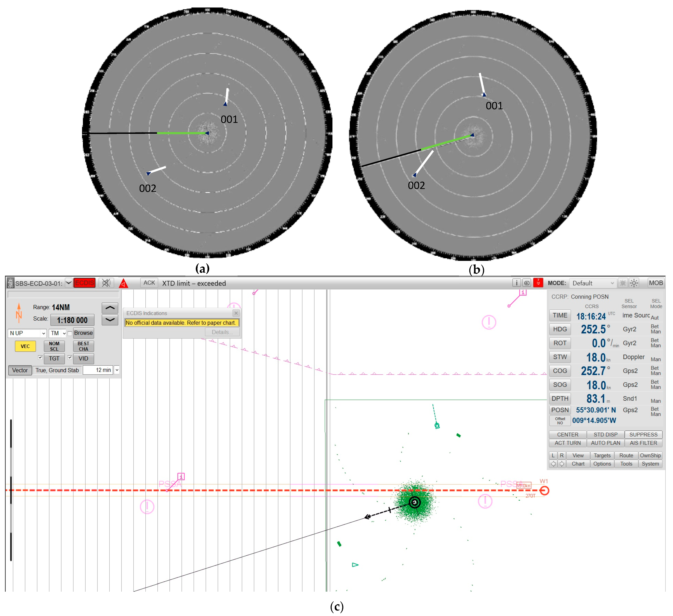Click the ACT TURN button
Screen dimensions: 673x616
[x=568, y=443]
